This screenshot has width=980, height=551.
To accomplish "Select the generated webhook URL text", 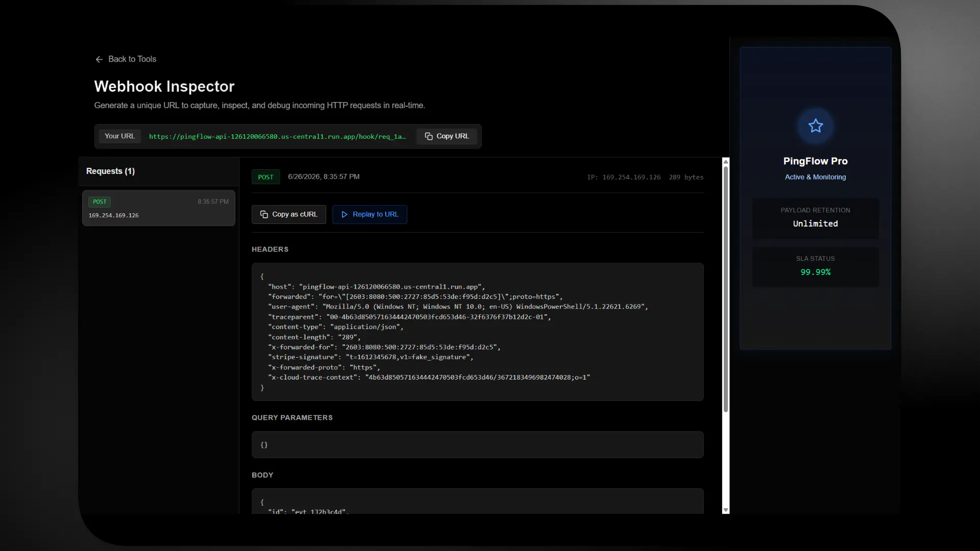I will 277,136.
